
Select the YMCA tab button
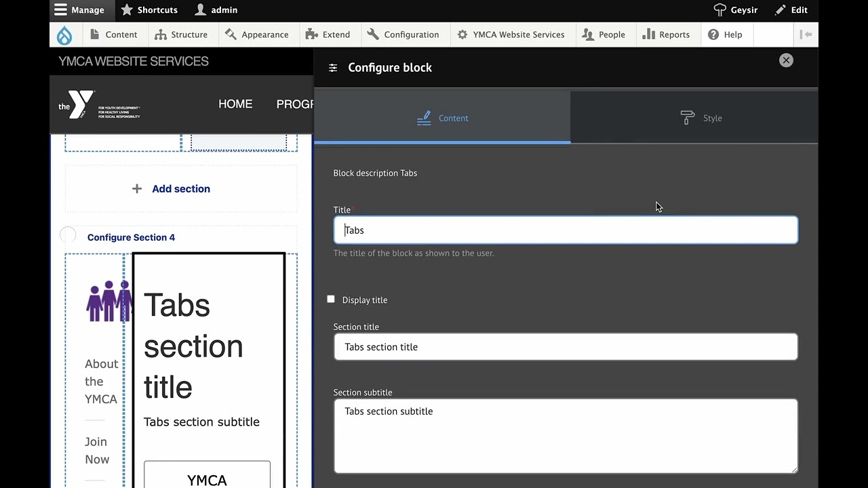207,476
